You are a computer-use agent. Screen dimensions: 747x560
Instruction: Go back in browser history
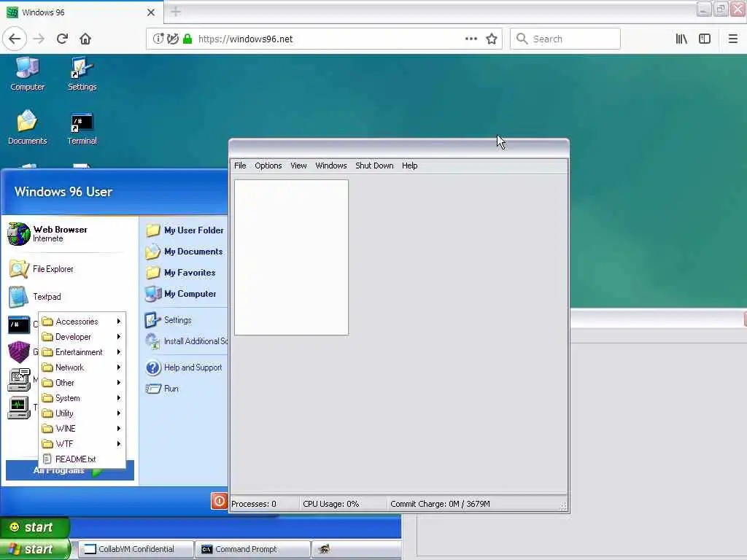(15, 39)
